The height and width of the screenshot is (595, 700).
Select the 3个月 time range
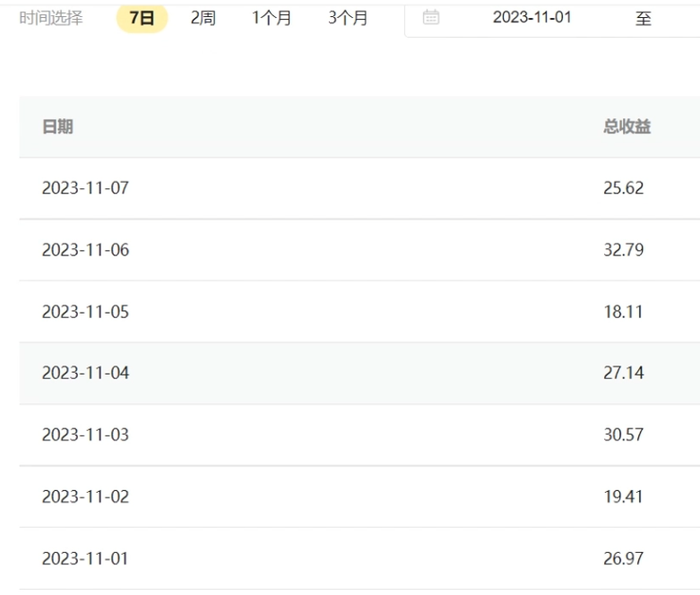click(348, 18)
